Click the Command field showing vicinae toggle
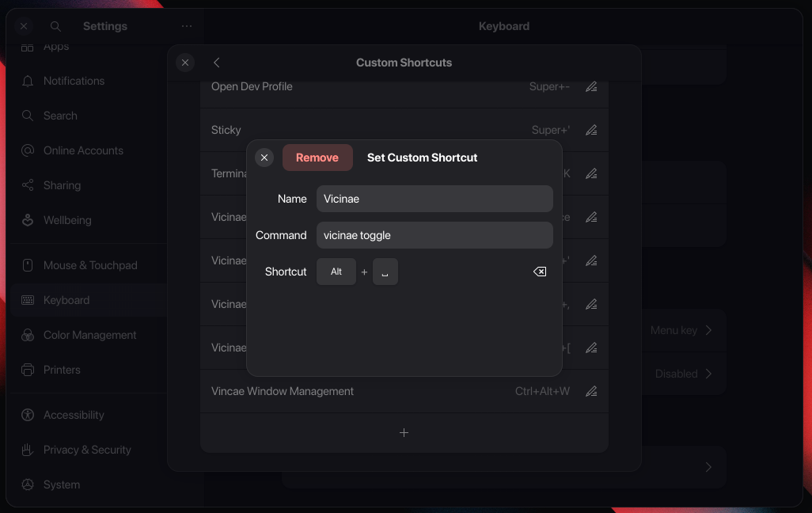812x513 pixels. pos(434,235)
